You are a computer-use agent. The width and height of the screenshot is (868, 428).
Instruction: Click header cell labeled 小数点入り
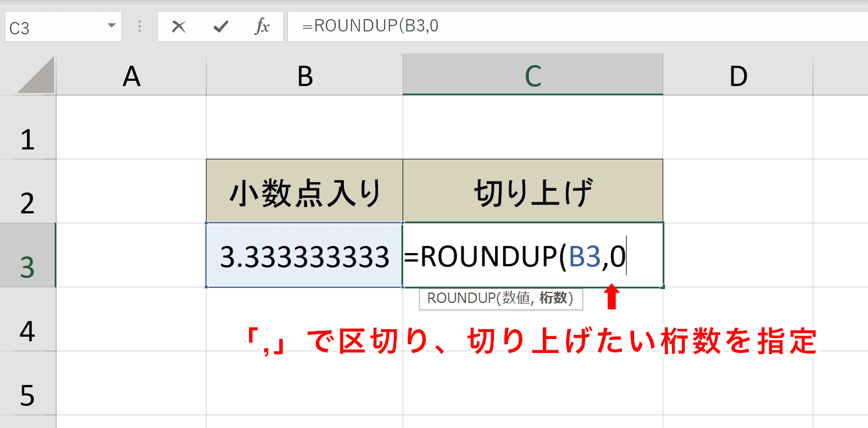pyautogui.click(x=304, y=191)
